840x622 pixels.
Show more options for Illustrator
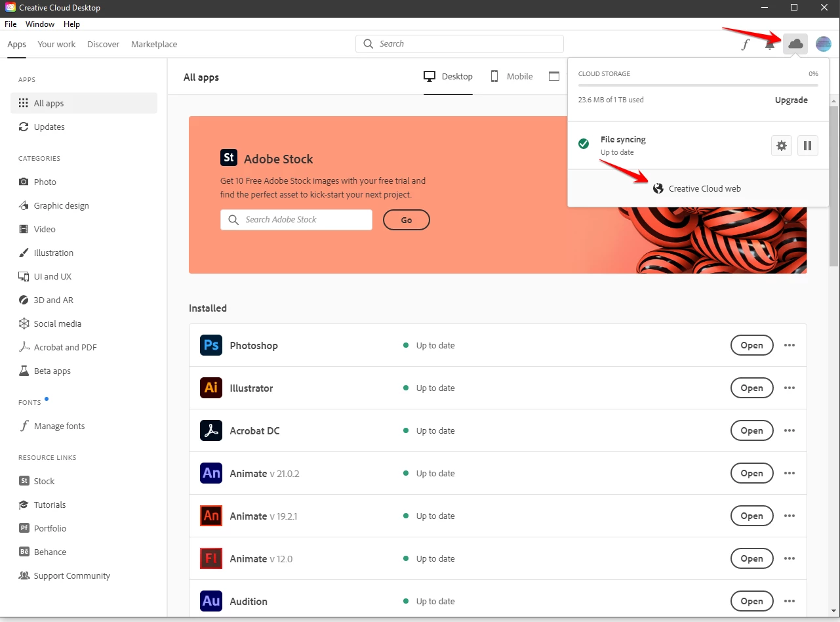[790, 388]
